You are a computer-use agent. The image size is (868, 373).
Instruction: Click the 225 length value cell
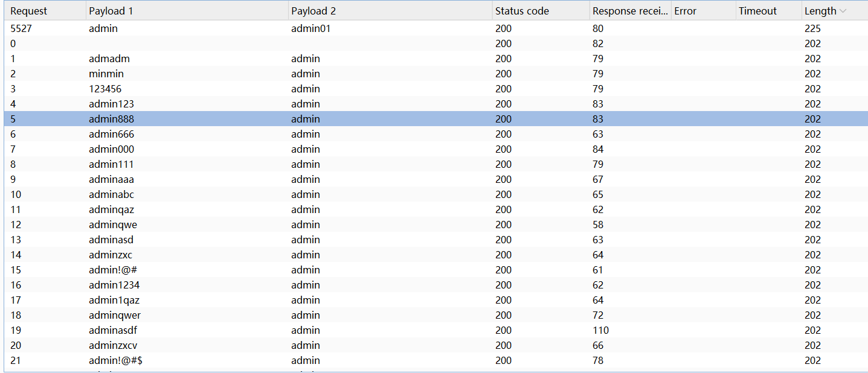click(x=812, y=28)
